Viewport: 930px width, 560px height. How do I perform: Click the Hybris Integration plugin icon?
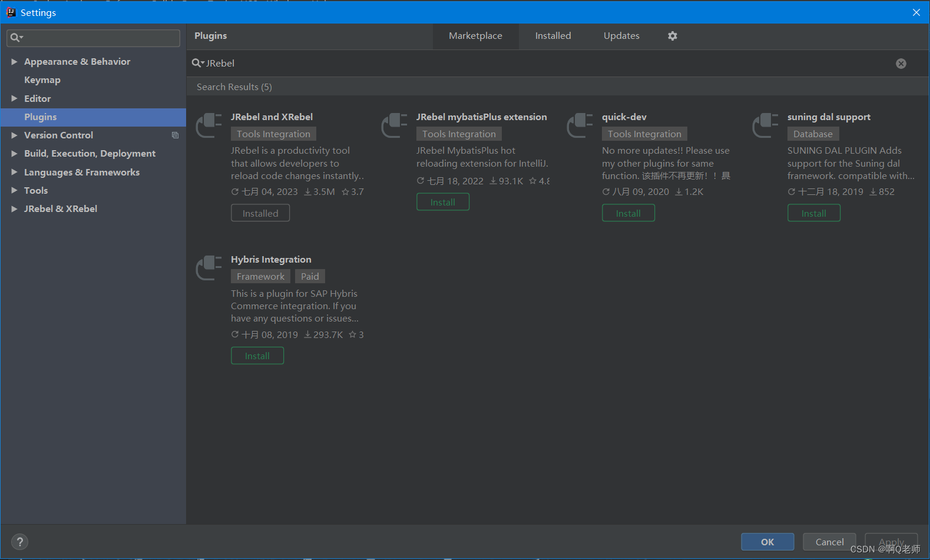click(208, 268)
